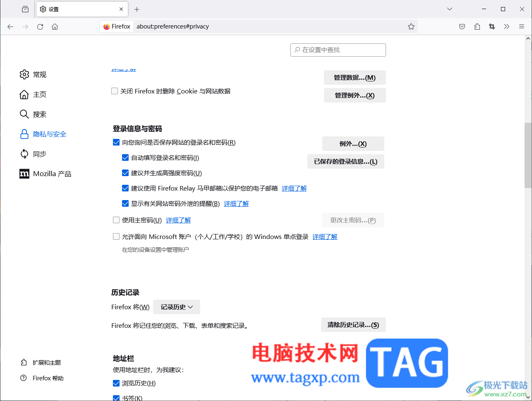The image size is (532, 401).
Task: Expand the 记录历史 dropdown
Action: pos(177,307)
